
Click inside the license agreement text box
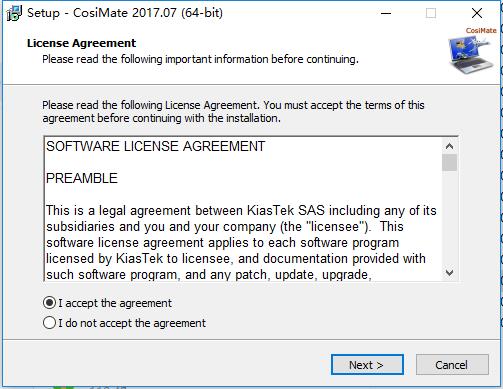coord(244,209)
